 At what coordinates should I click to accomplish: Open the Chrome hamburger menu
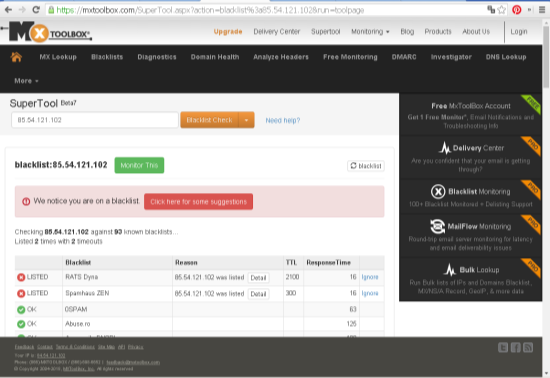pos(542,10)
